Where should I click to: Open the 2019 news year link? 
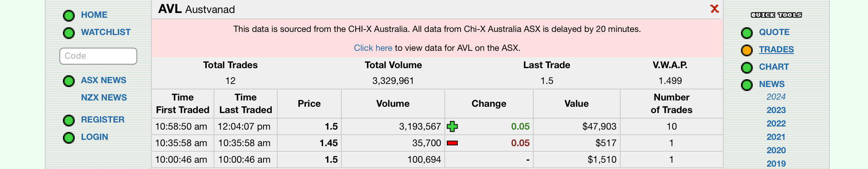776,164
